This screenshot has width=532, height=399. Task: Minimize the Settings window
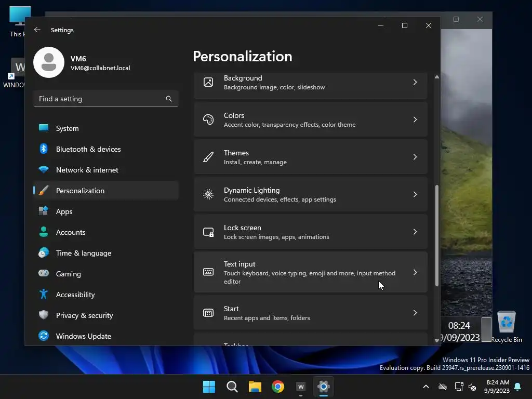[x=381, y=25]
